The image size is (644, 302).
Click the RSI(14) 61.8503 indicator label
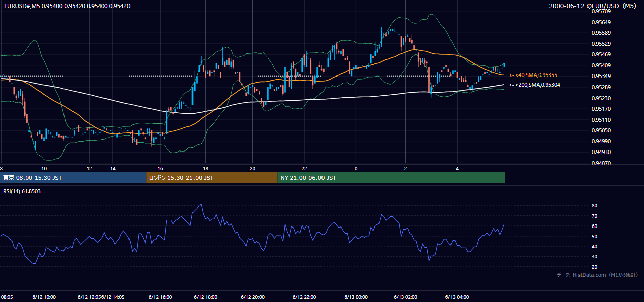(22, 191)
